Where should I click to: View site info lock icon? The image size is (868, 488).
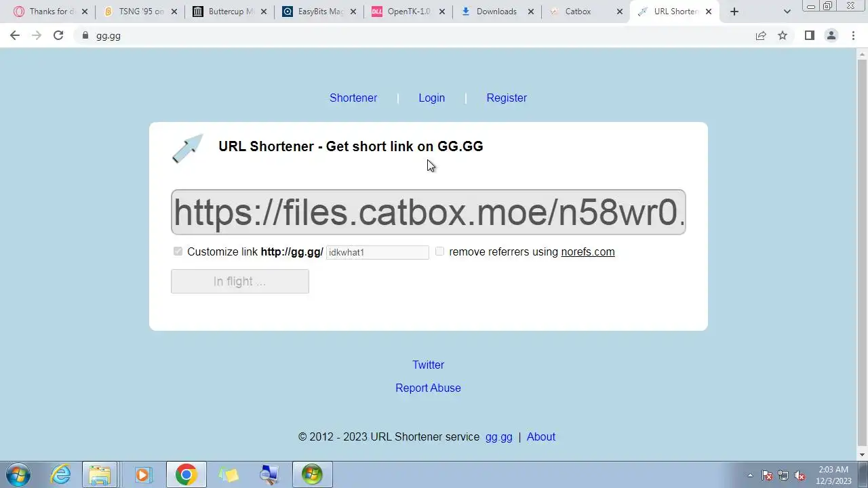tap(85, 35)
